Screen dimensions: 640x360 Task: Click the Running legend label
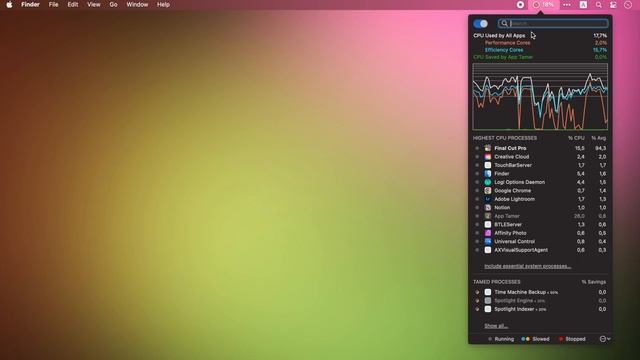[504, 339]
